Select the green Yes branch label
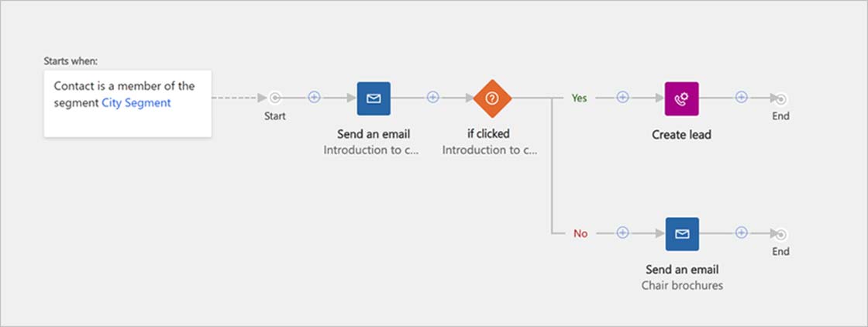 pos(579,98)
